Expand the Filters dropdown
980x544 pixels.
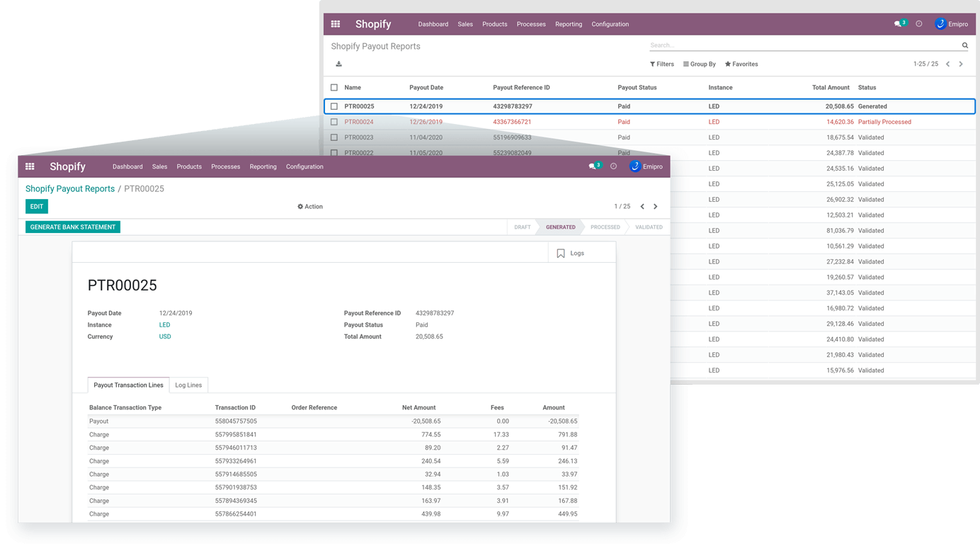coord(662,64)
